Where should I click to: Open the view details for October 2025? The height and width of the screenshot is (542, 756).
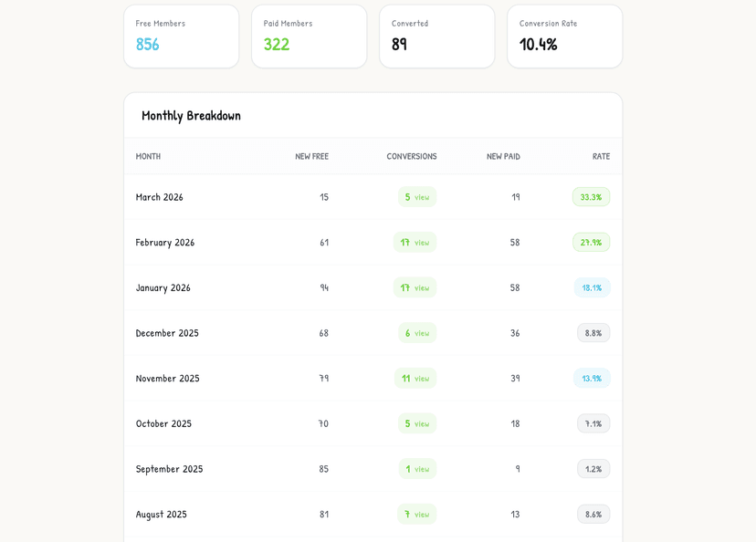[416, 423]
